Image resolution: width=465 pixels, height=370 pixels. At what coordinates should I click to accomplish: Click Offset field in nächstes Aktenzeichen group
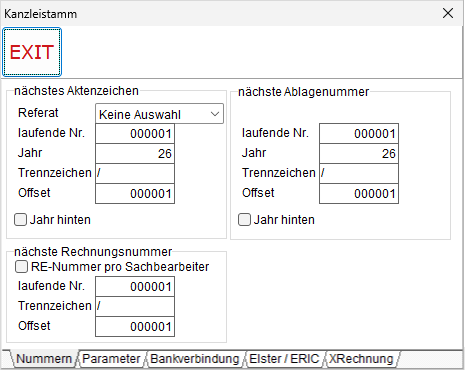point(135,193)
